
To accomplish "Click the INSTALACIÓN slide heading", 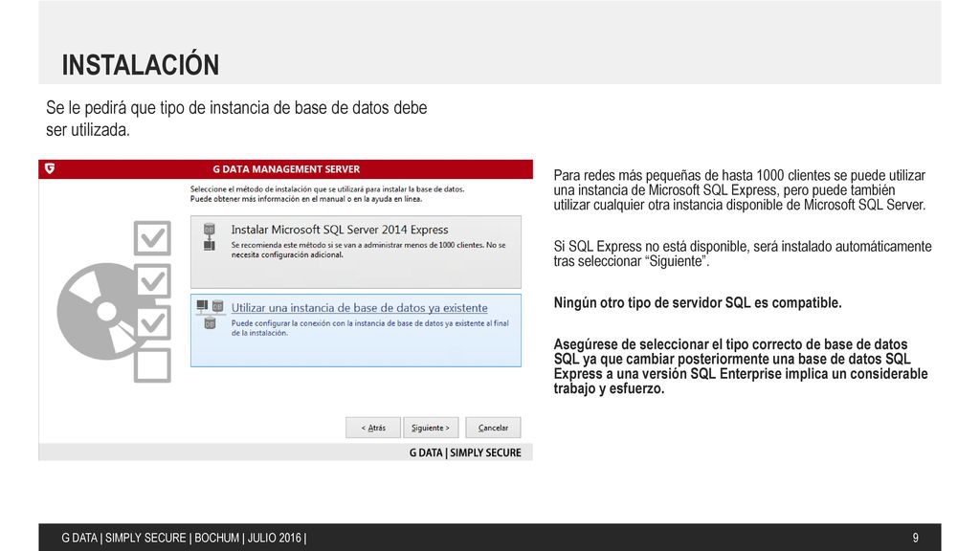I will coord(141,65).
